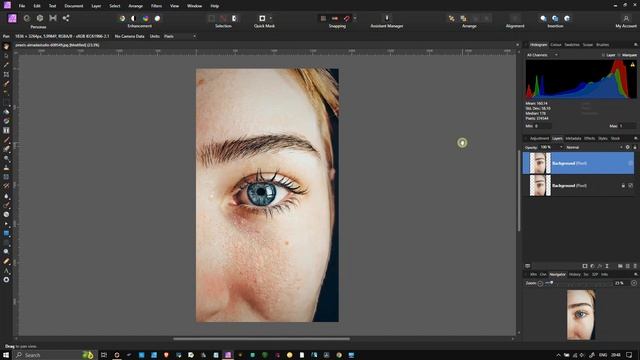Click the Invert Pixel Selection icon
The width and height of the screenshot is (640, 360).
pos(234,18)
